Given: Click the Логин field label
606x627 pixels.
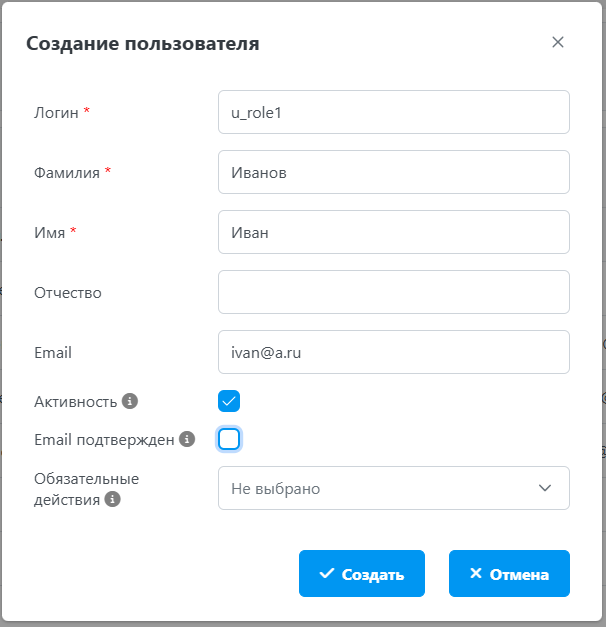Looking at the screenshot, I should point(56,112).
